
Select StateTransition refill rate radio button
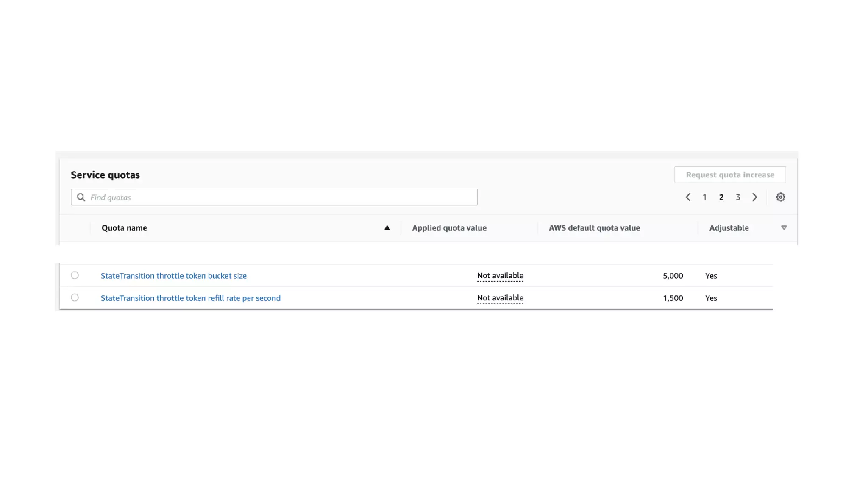click(75, 297)
